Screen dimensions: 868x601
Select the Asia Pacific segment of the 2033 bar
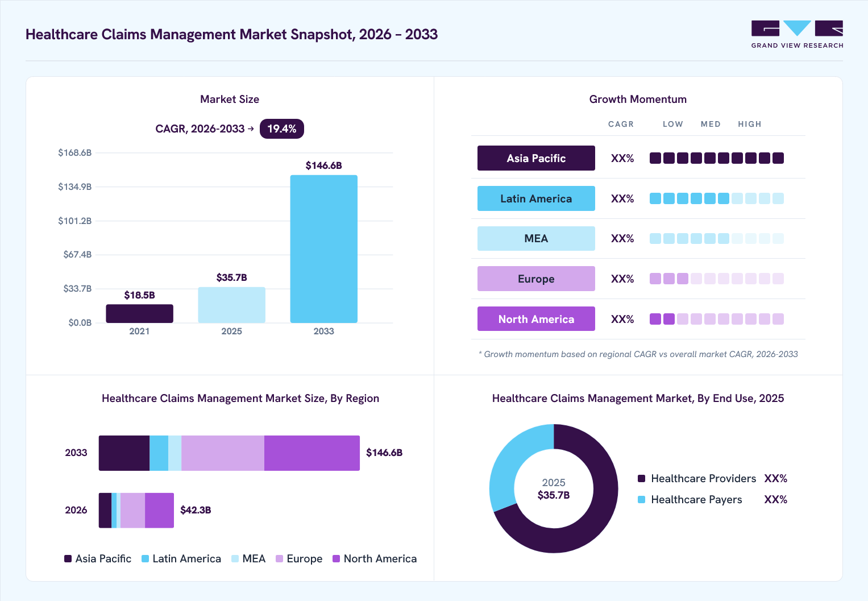124,453
